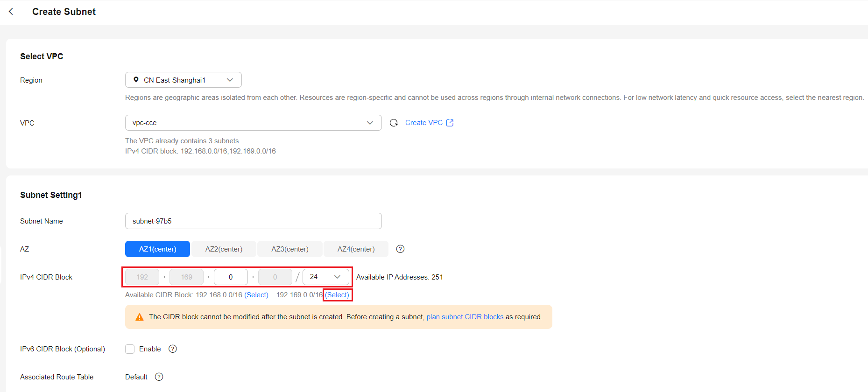The image size is (868, 392).
Task: Click the Available IP Addresses: 251 text
Action: pyautogui.click(x=400, y=277)
